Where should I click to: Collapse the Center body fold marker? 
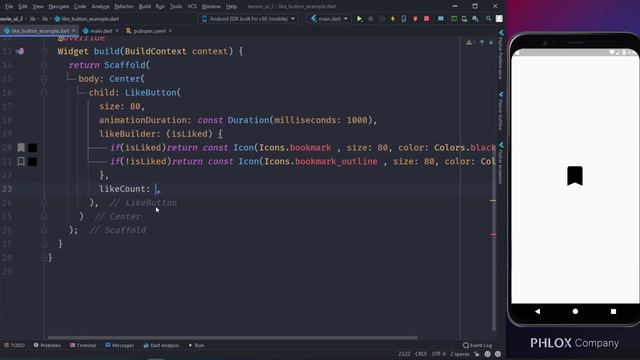[x=44, y=79]
